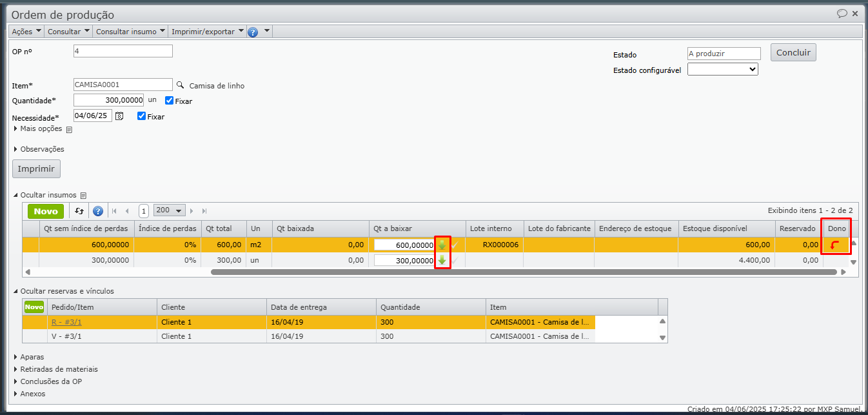Click the Necessidade date field
The width and height of the screenshot is (868, 415).
tap(93, 116)
